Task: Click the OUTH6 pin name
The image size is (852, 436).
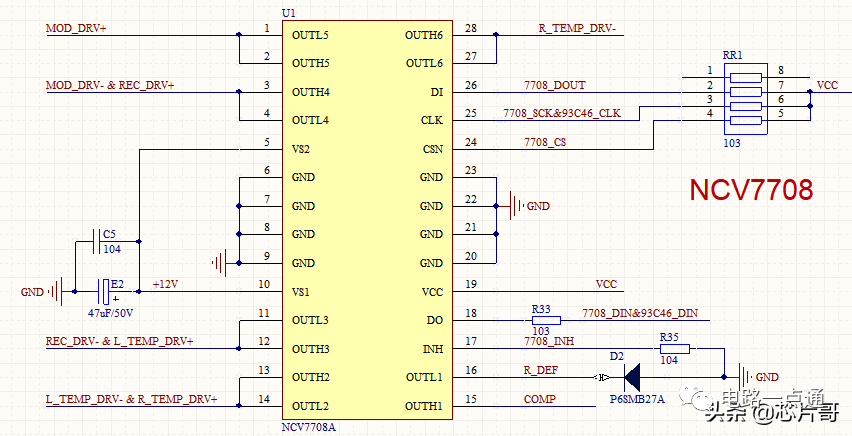Action: click(424, 36)
